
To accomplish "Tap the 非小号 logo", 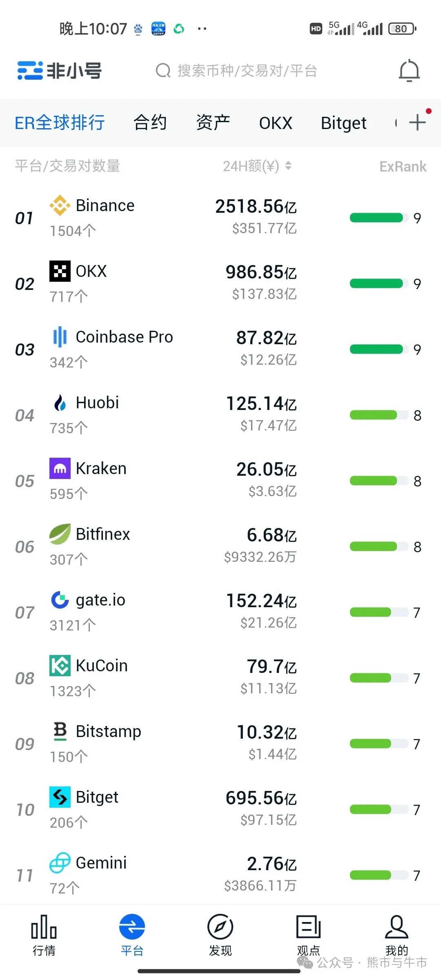I will 59,71.
